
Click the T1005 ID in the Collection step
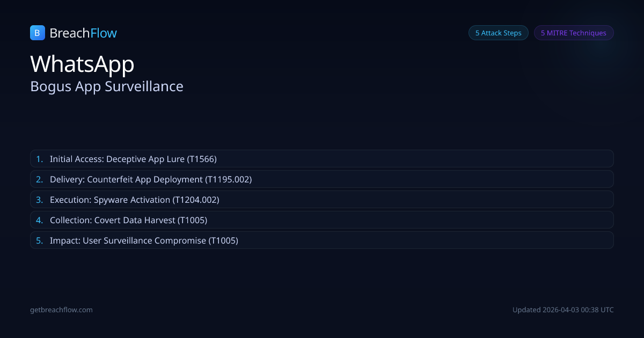[x=192, y=220]
